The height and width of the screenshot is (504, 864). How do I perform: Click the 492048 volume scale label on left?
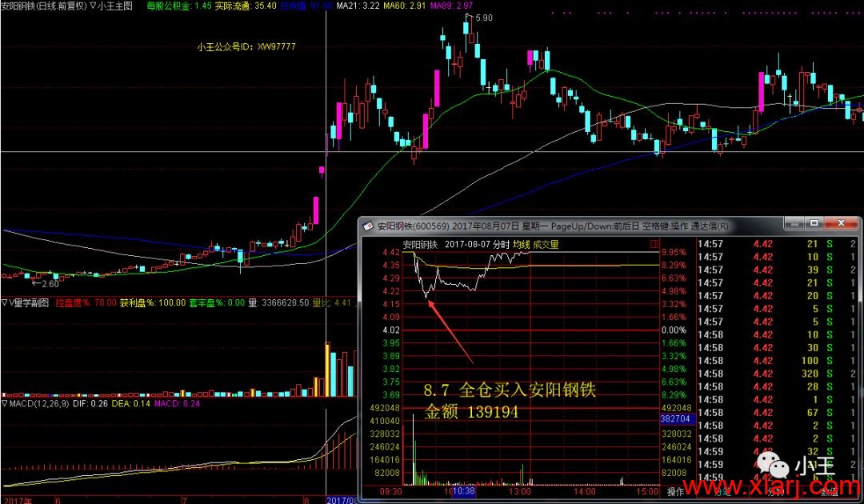point(383,408)
